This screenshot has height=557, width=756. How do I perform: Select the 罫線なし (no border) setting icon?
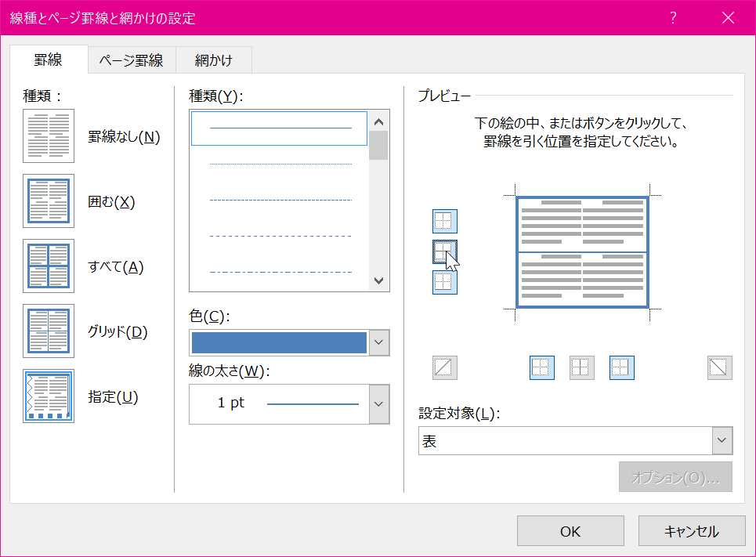(49, 136)
